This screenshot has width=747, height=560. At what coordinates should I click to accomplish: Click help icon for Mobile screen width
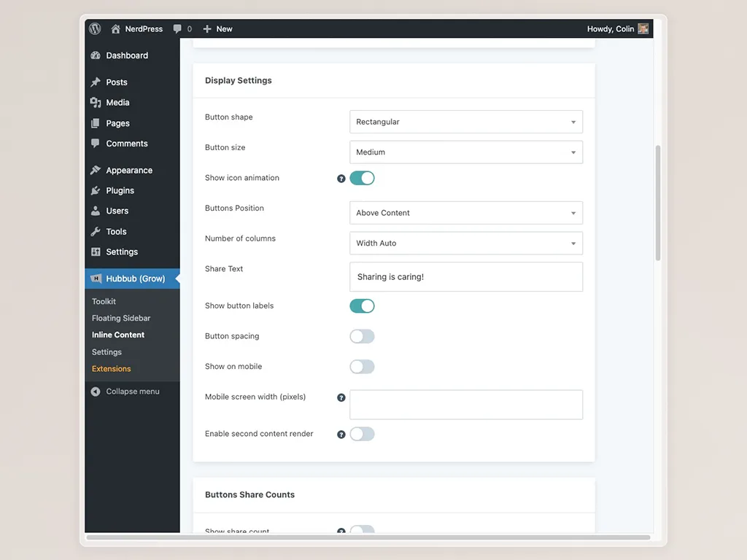[x=341, y=397]
